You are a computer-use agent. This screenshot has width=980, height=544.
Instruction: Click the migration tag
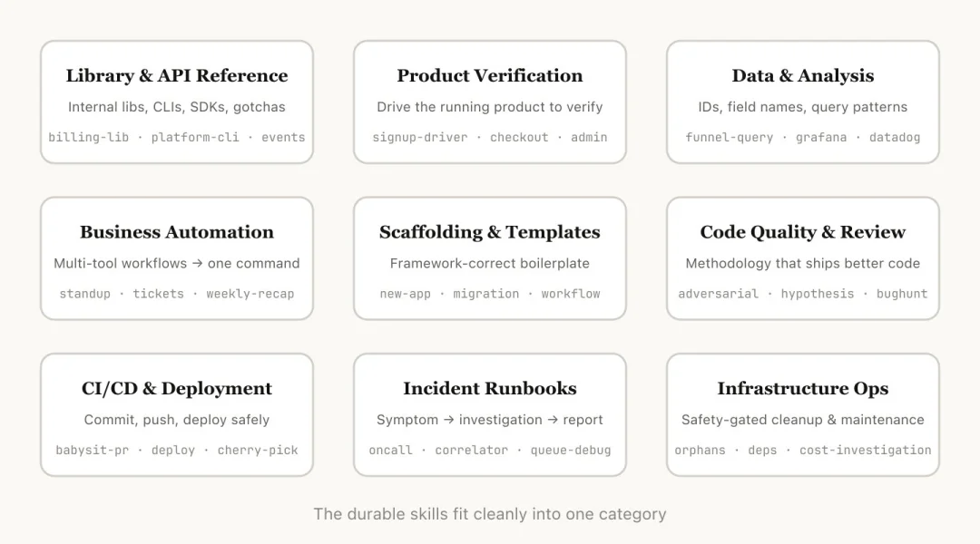pos(486,294)
